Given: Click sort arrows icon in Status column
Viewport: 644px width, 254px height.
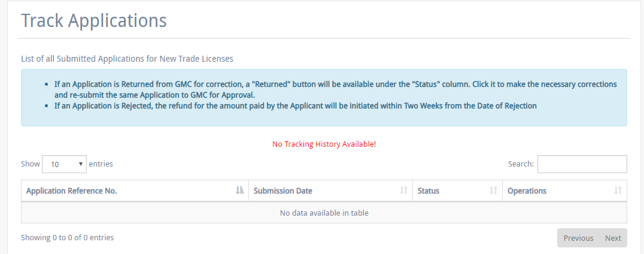Looking at the screenshot, I should 494,190.
